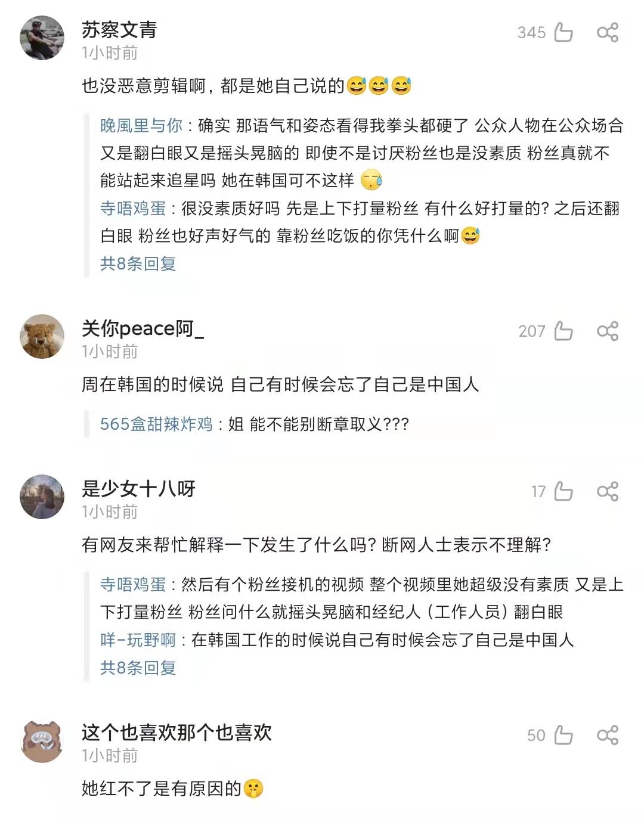
Task: Open 寺唔鸡蛋's profile under 是少女十八呀's comment
Action: point(132,584)
